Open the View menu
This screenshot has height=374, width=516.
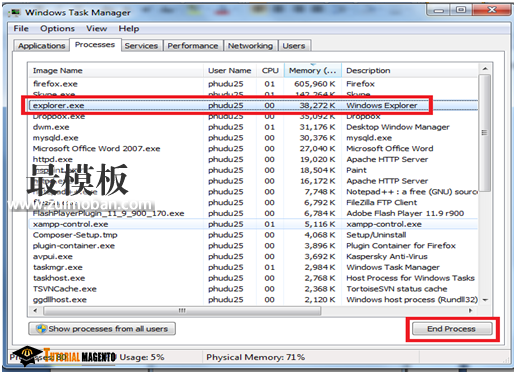[96, 29]
